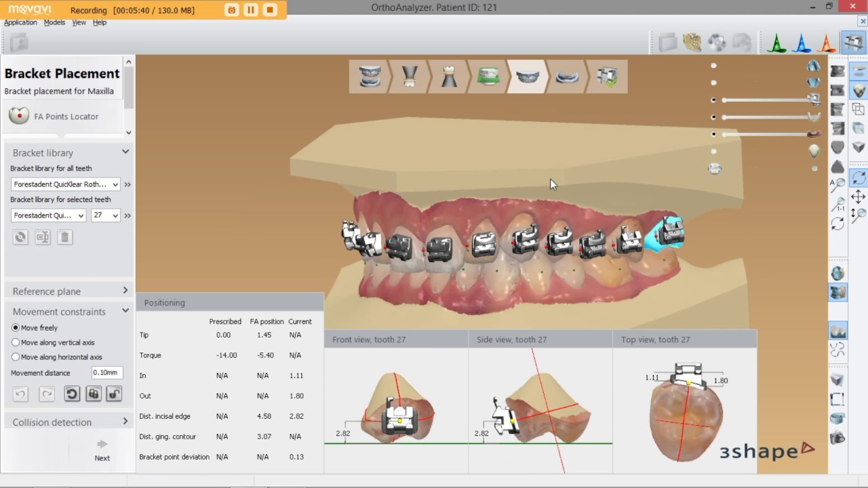Click the solid gray cube view icon
Screen dimensions: 868x488
[x=859, y=146]
